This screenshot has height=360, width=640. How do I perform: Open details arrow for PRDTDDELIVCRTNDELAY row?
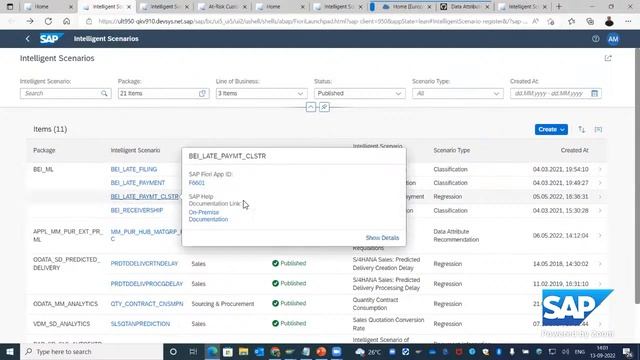click(x=600, y=264)
